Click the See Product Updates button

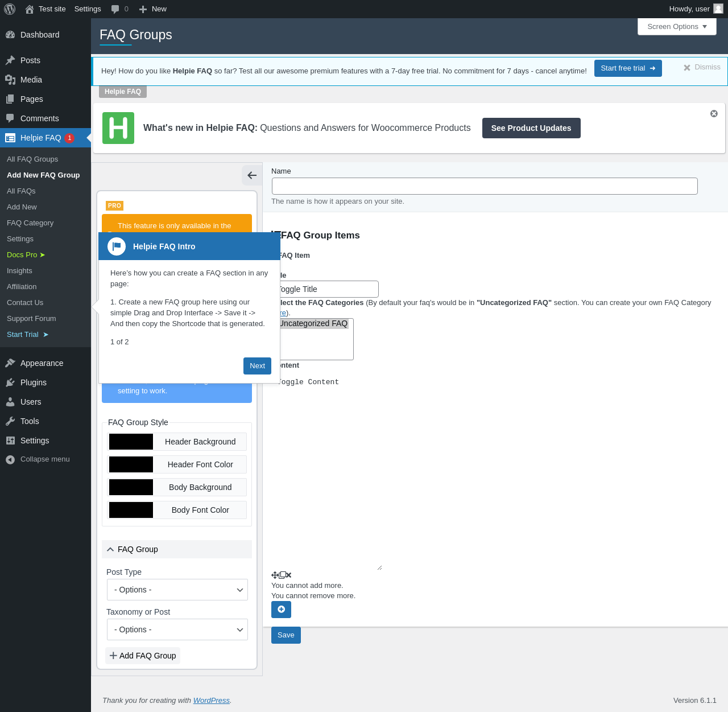pyautogui.click(x=531, y=128)
